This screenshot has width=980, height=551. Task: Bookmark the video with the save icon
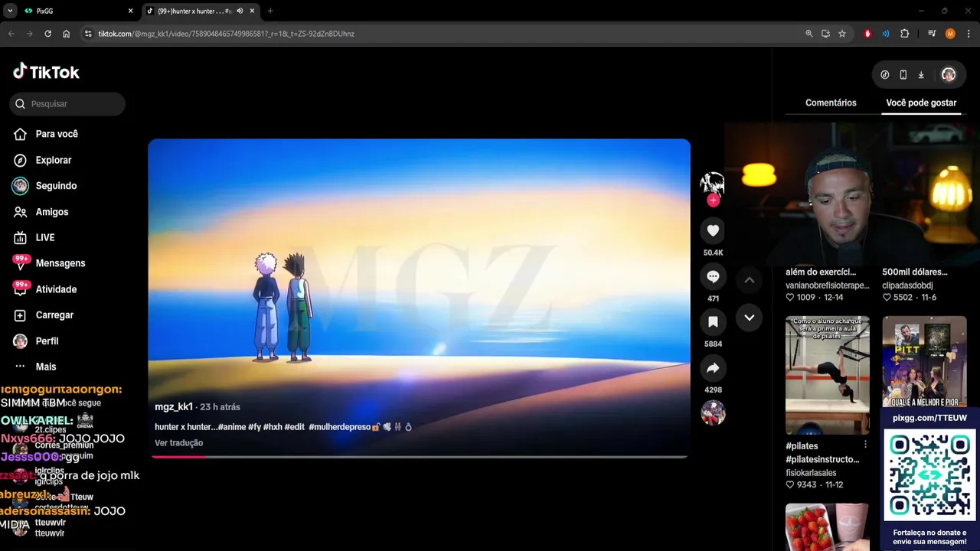point(713,322)
